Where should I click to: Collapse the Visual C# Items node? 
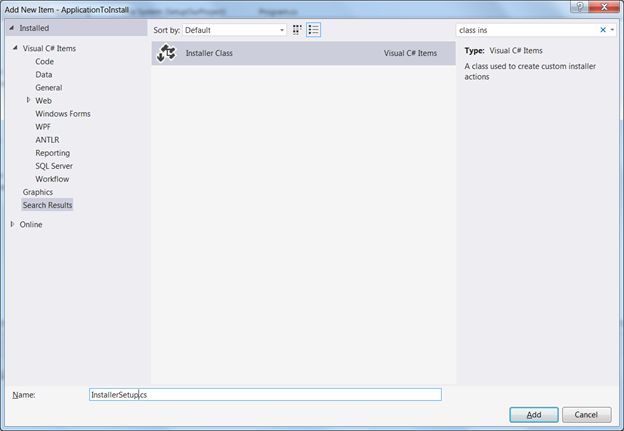(15, 48)
